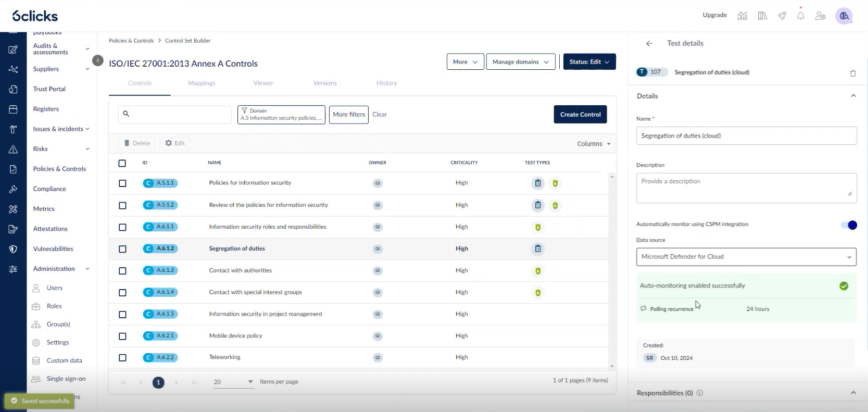The image size is (868, 412).
Task: Open the user profile avatar
Action: tap(844, 16)
